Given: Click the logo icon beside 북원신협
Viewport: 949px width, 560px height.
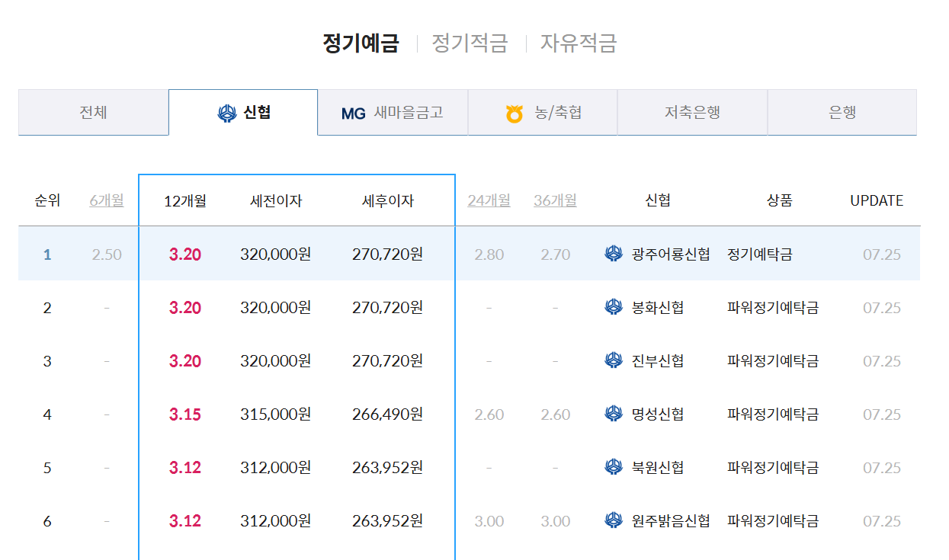Looking at the screenshot, I should tap(614, 467).
